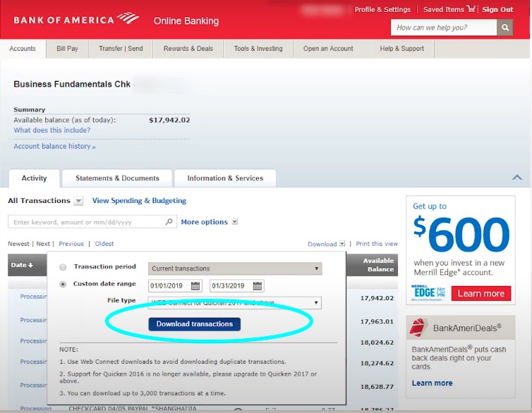Click the Download transactions button
This screenshot has height=413, width=532.
(195, 324)
